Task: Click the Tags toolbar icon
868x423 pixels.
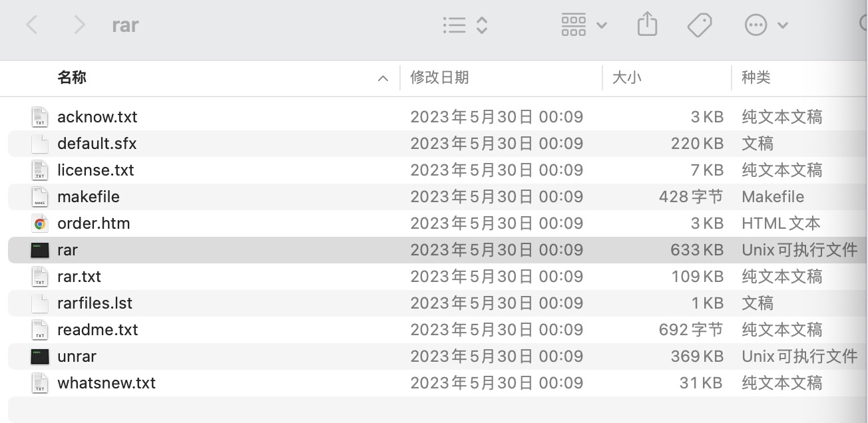Action: (x=700, y=25)
